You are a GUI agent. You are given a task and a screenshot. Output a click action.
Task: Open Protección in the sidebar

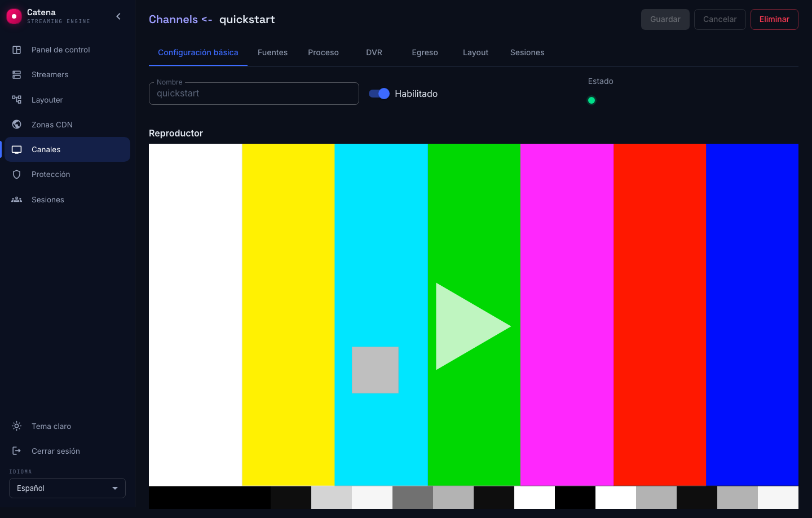(x=68, y=174)
